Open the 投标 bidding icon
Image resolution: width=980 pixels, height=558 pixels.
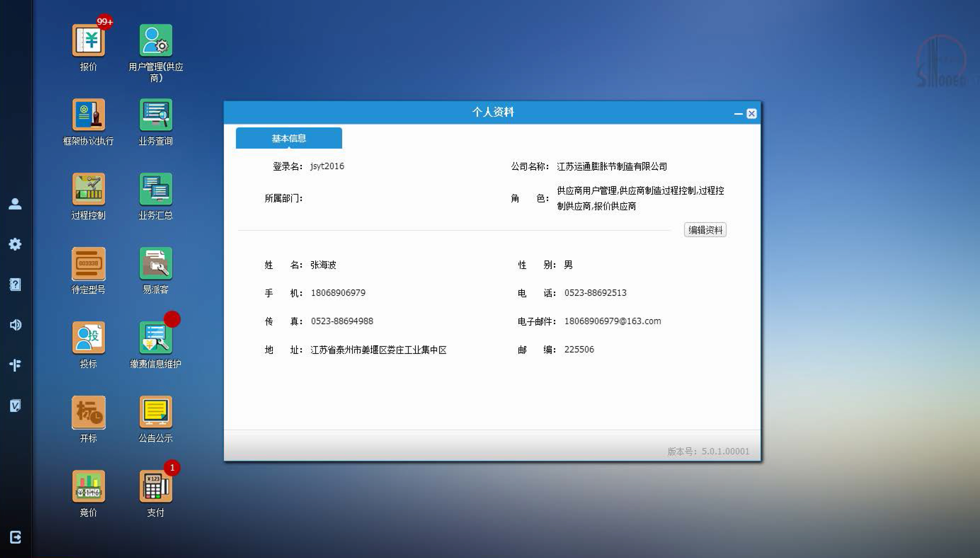click(x=88, y=338)
